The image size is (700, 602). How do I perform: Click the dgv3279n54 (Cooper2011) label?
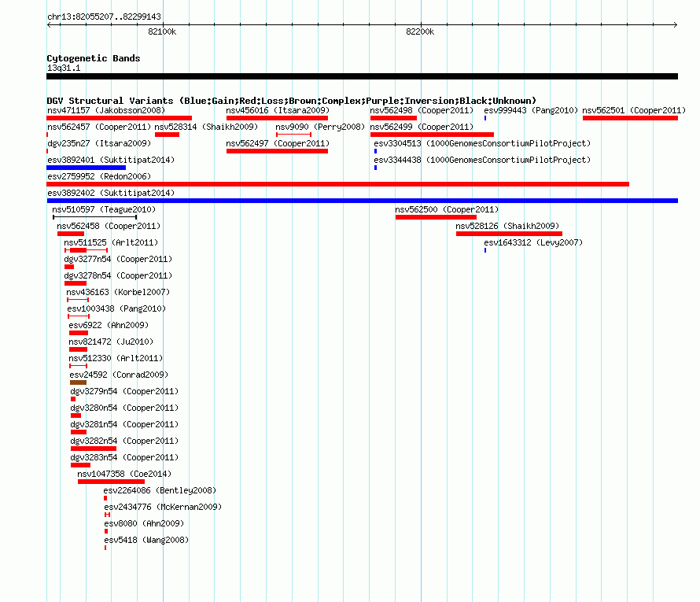pyautogui.click(x=124, y=391)
